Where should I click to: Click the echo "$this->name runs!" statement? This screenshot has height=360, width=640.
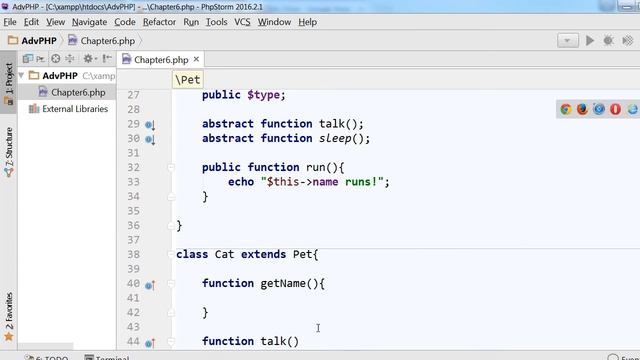pos(309,182)
